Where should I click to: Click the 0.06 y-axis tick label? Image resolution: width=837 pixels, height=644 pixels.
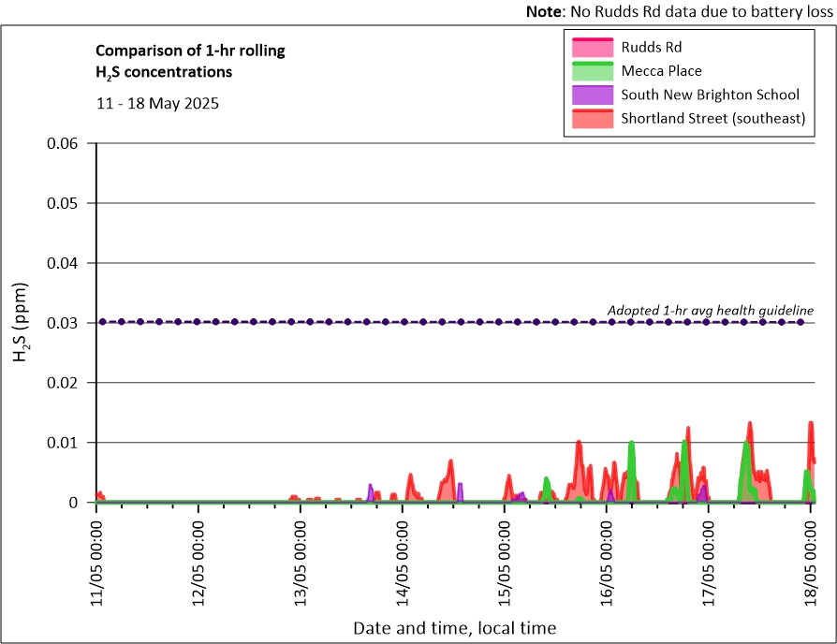pos(66,143)
